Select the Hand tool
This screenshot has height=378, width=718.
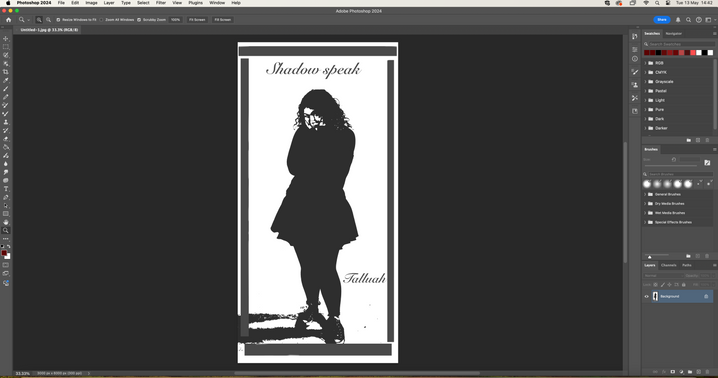pos(6,222)
